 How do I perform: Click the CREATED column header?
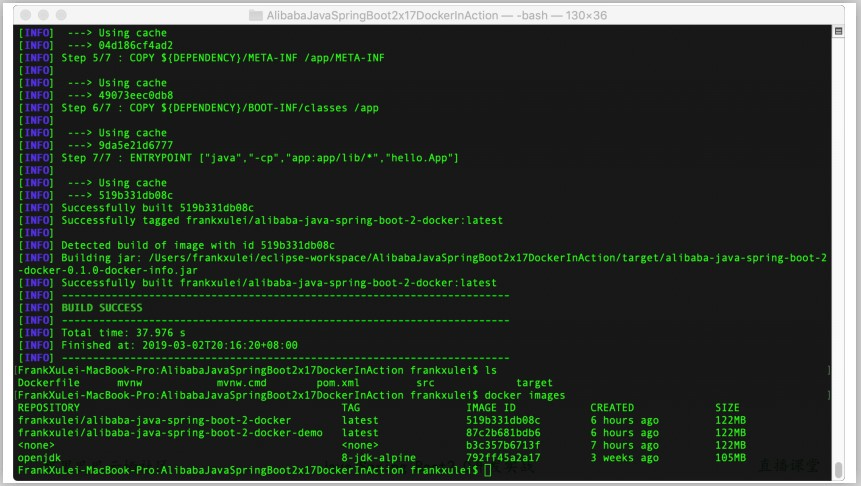(x=612, y=407)
